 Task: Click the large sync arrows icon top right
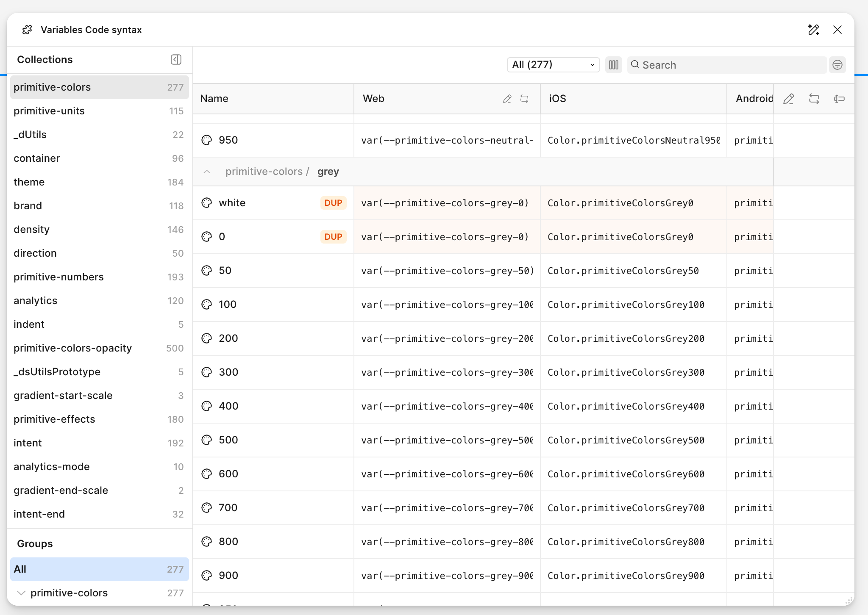814,99
